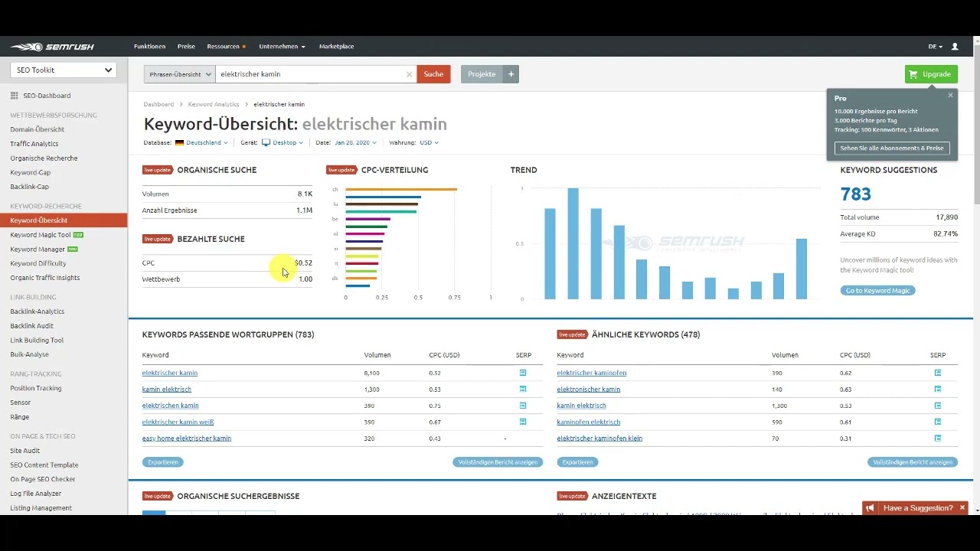Open the DE language dropdown
This screenshot has height=551, width=980.
click(x=935, y=47)
